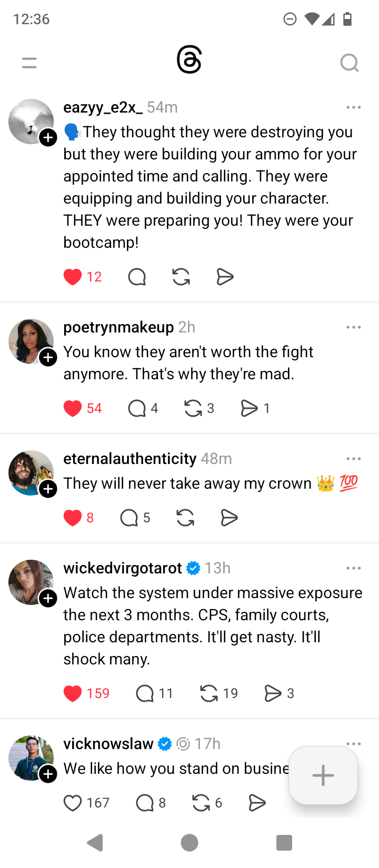Open comments on poetrynmakeup post
Image resolution: width=379 pixels, height=868 pixels.
(x=137, y=408)
